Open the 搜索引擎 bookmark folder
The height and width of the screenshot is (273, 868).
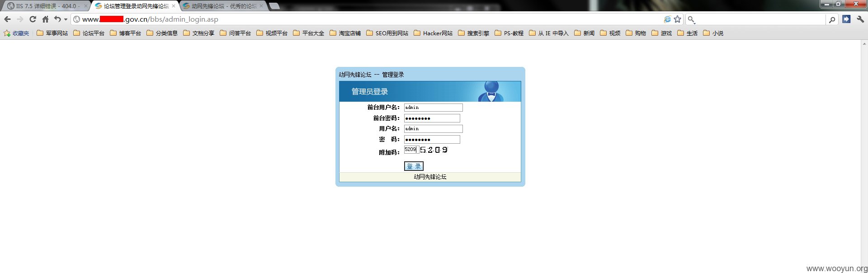click(473, 33)
